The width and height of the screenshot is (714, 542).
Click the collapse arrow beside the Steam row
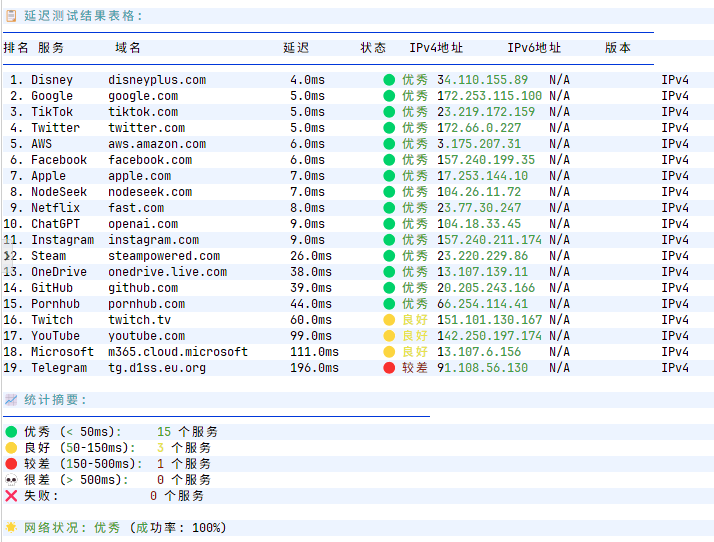9,256
